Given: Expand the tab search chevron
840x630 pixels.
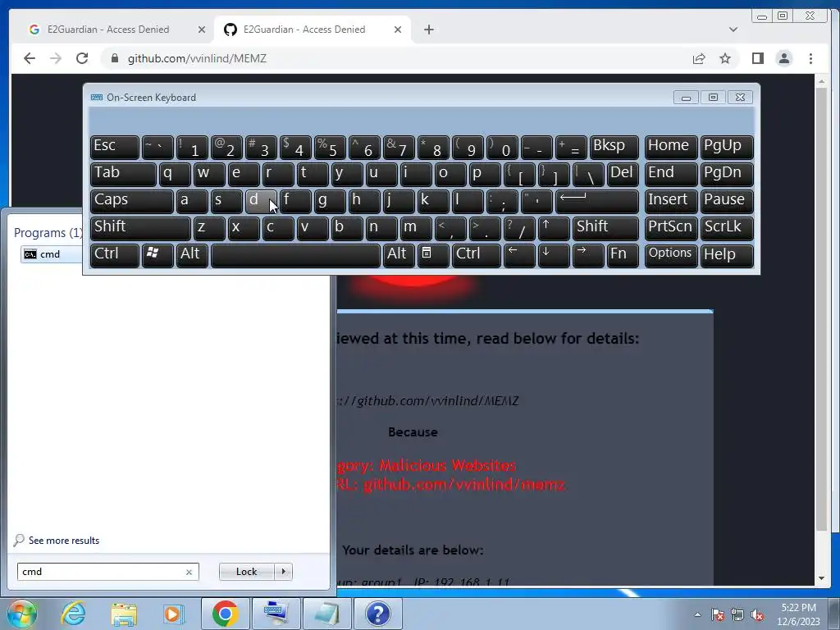Looking at the screenshot, I should 733,30.
